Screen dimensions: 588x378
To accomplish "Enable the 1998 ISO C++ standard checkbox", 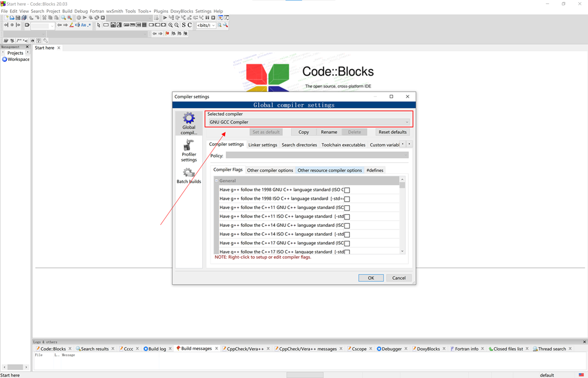I will tap(347, 199).
